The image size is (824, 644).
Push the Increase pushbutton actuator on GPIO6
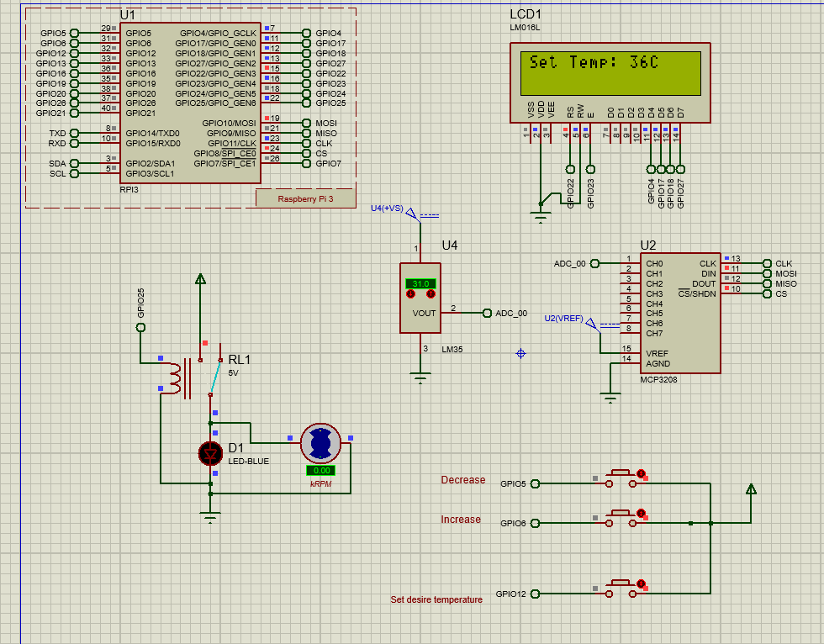pos(621,513)
